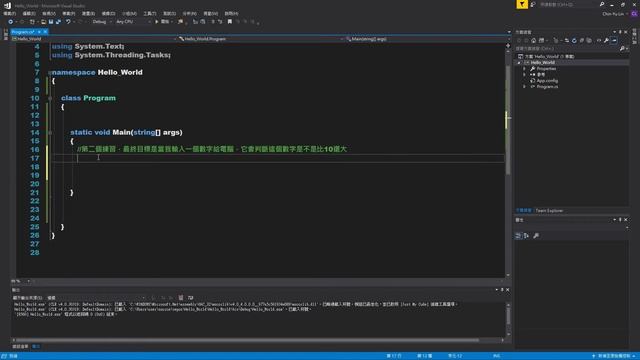Click the Save All toolbar icon

(x=58, y=22)
